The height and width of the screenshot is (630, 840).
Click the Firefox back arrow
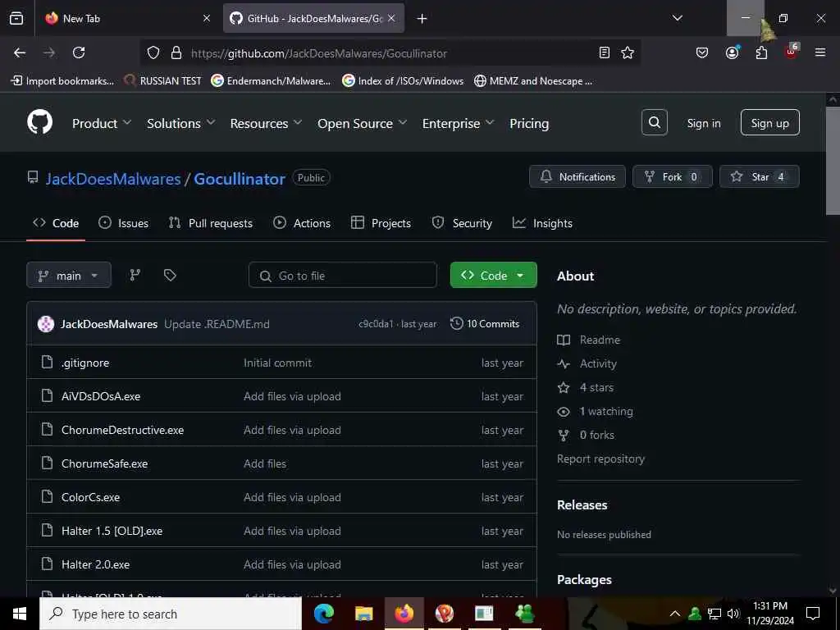20,52
